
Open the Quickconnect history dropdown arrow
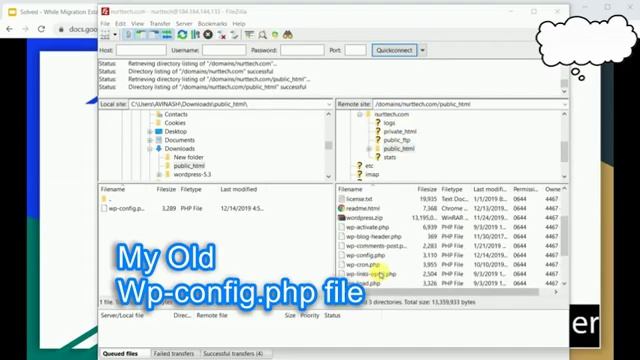tap(422, 50)
